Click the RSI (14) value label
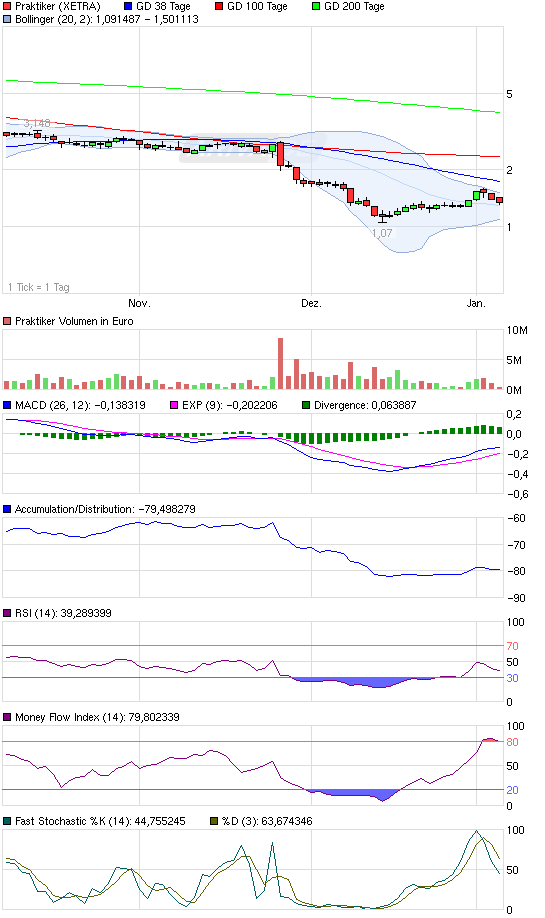Image resolution: width=545 pixels, height=918 pixels. click(63, 613)
